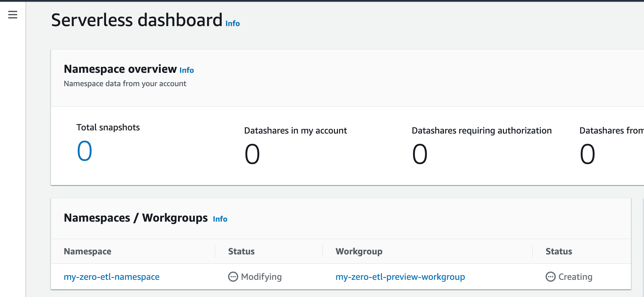Click the Total snapshots label
Screen dimensions: 644x297
108,127
